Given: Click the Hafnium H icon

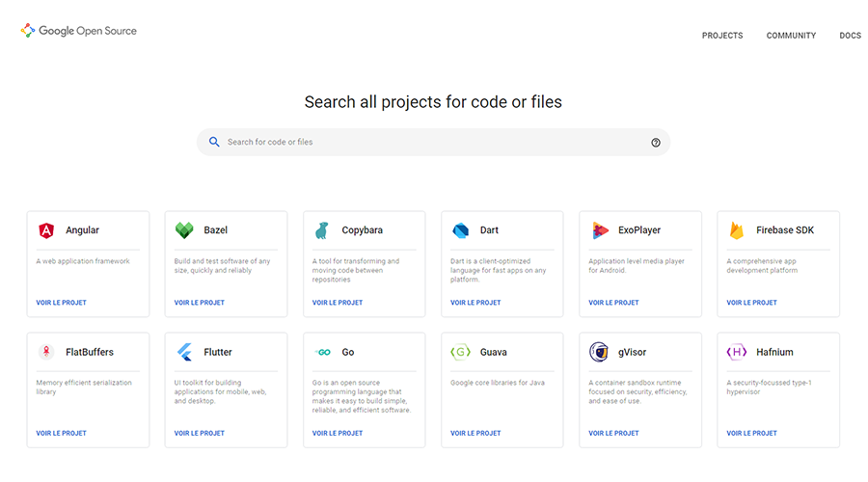Looking at the screenshot, I should pyautogui.click(x=737, y=352).
